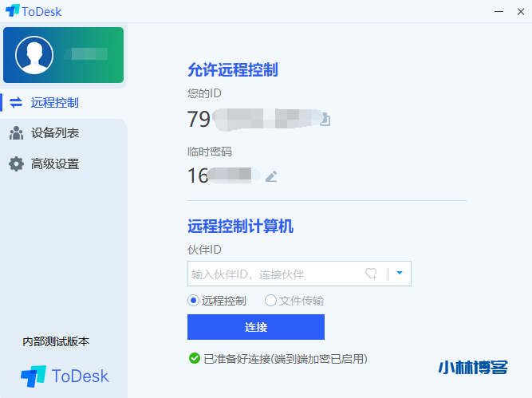
Task: Click the blue 连接 button
Action: (x=255, y=327)
